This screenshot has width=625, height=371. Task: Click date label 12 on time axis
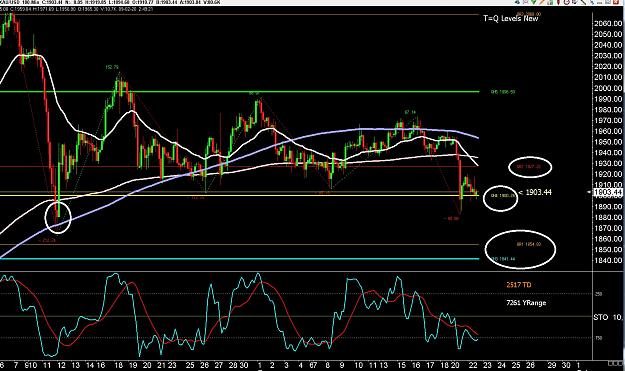click(61, 365)
